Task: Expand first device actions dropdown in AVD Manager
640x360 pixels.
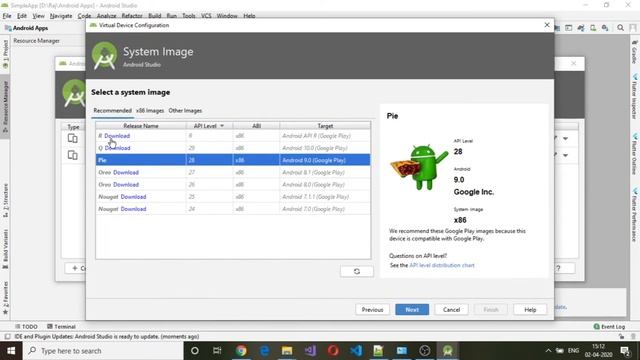Action: tap(565, 138)
